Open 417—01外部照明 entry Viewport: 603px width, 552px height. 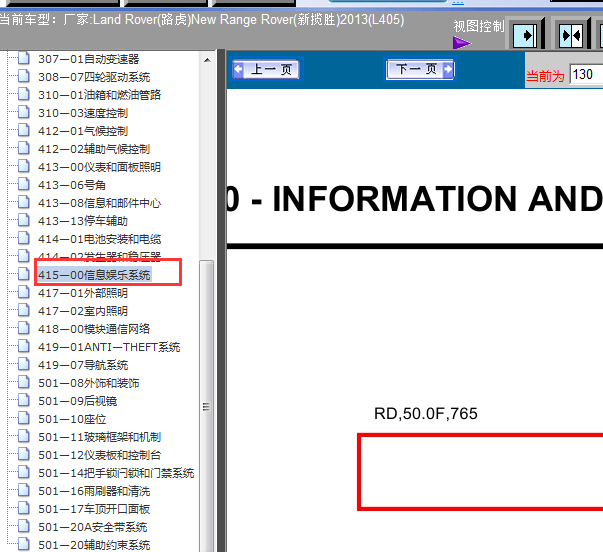(83, 293)
